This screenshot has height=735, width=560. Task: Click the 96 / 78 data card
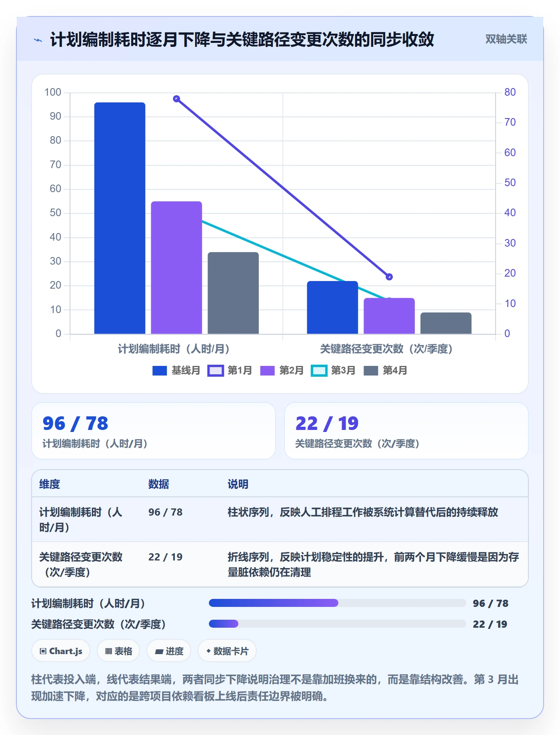[154, 431]
